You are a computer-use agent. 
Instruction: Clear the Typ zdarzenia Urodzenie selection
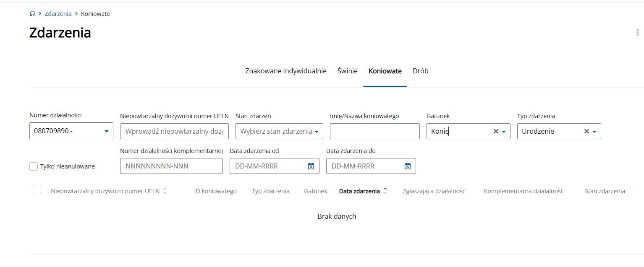coord(586,131)
